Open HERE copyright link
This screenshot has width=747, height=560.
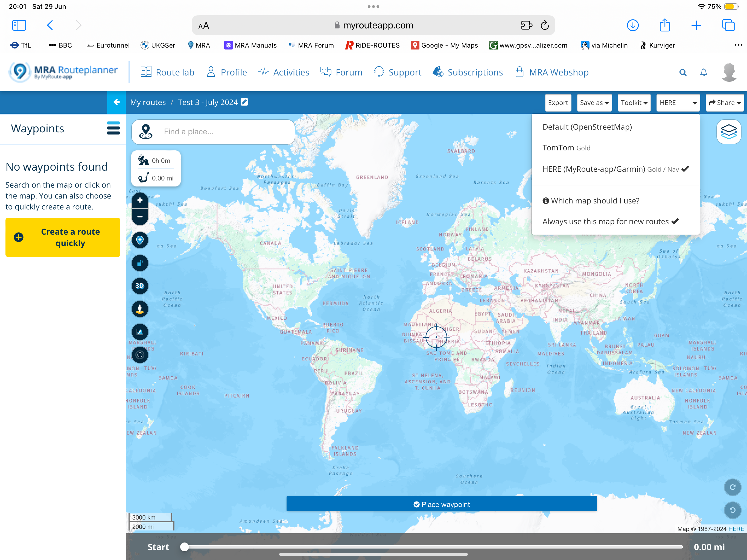[736, 529]
